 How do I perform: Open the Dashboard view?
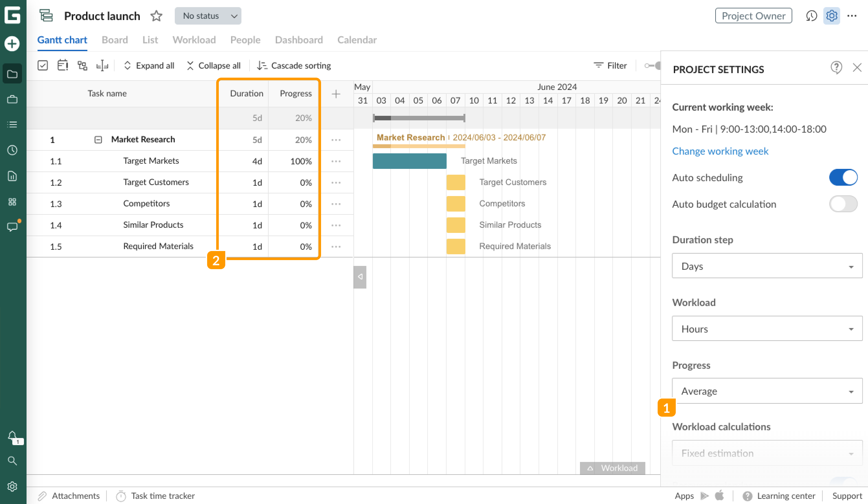[x=299, y=40]
